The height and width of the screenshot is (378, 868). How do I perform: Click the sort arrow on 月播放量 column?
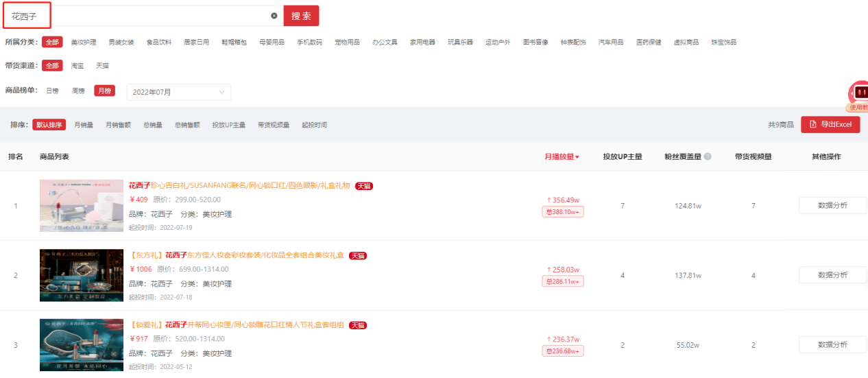(577, 157)
